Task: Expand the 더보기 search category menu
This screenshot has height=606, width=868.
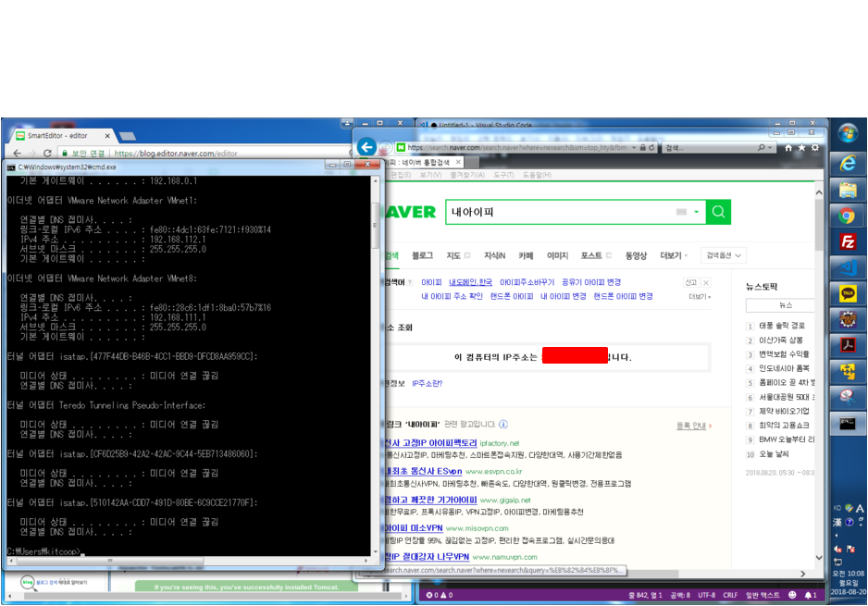Action: tap(674, 255)
